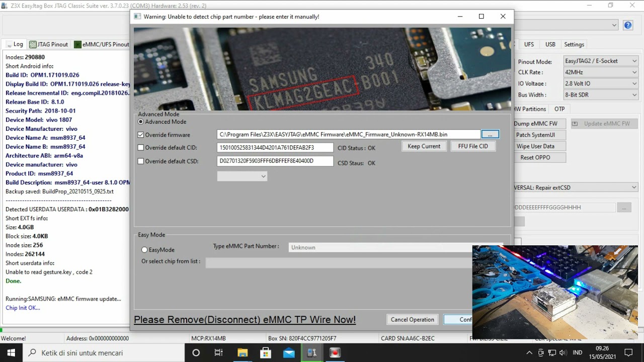Open the screen recorder taskbar icon
644x362 pixels.
[335, 353]
